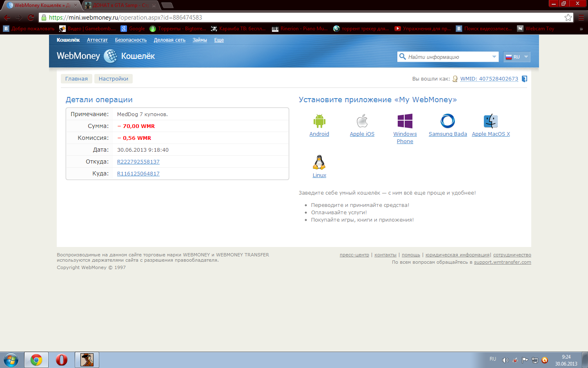The image size is (588, 368).
Task: Open the destination wallet R116125064817 link
Action: 138,174
